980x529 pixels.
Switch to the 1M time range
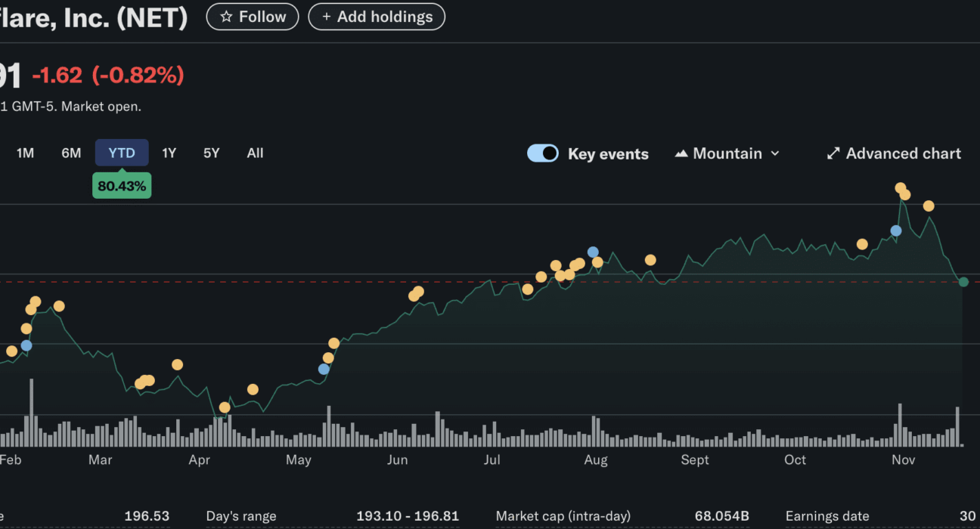pos(25,153)
